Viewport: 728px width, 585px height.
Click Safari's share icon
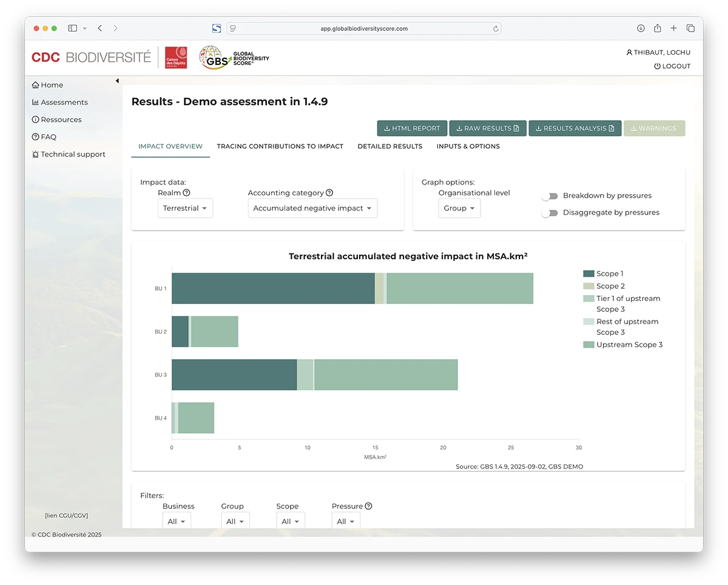[x=658, y=29]
